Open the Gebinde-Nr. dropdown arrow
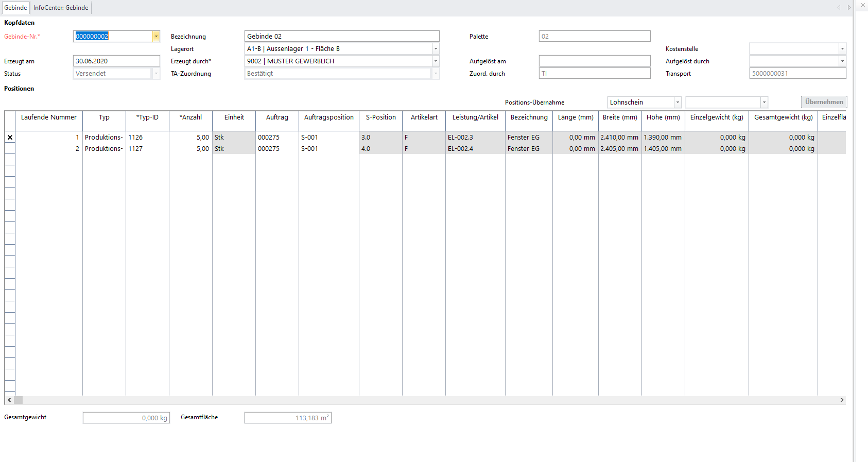Viewport: 868px width, 462px height. point(156,37)
